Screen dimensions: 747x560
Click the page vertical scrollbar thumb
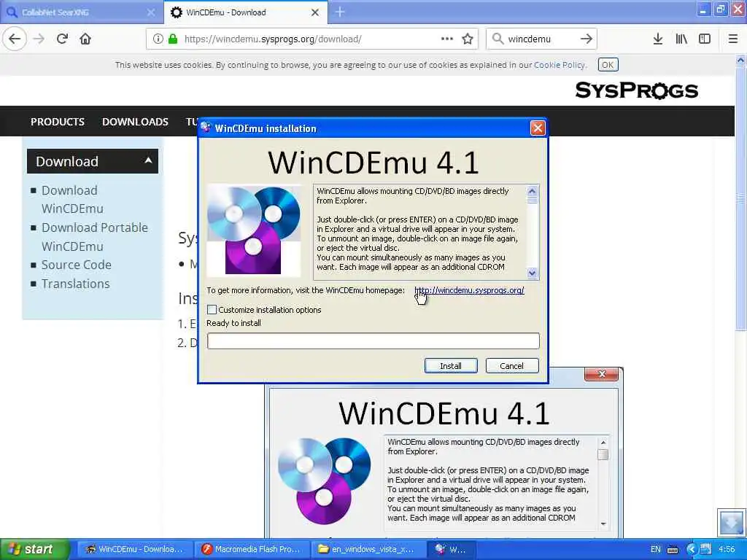[740, 198]
